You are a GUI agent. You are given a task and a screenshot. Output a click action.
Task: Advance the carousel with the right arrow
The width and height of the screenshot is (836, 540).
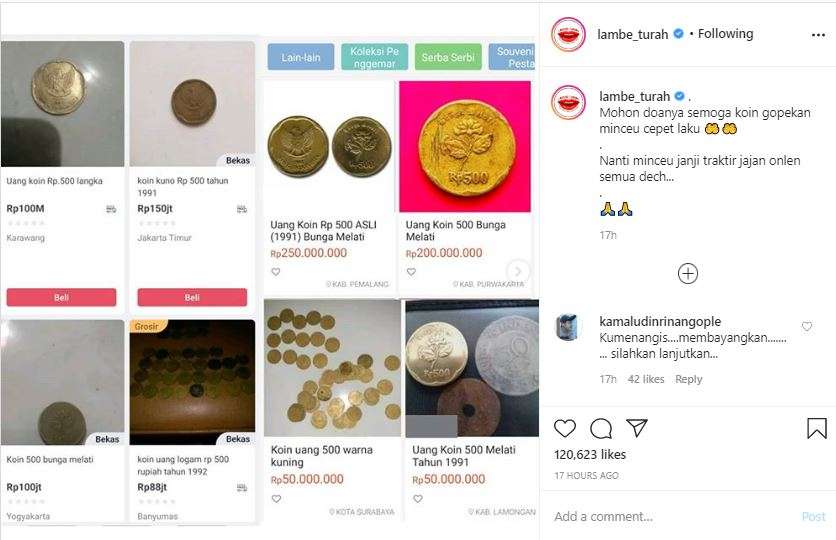tap(517, 270)
